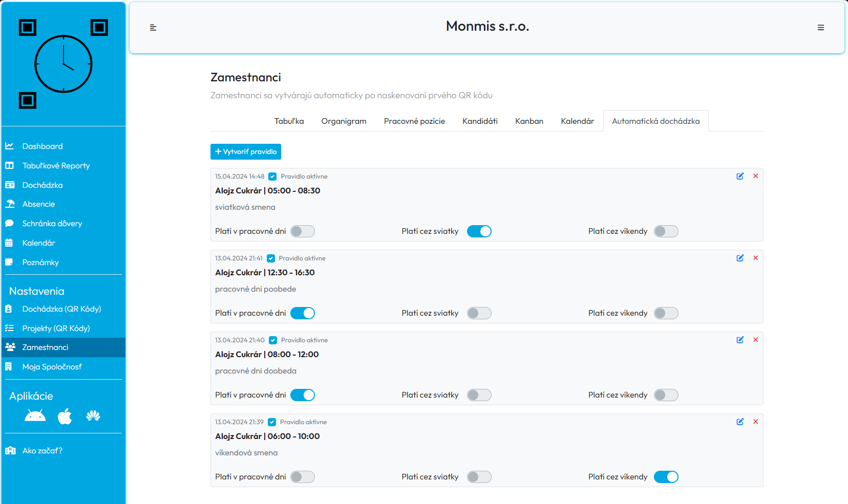Delete the 12:30 - 16:30 rule
Image resolution: width=848 pixels, height=504 pixels.
coord(755,258)
